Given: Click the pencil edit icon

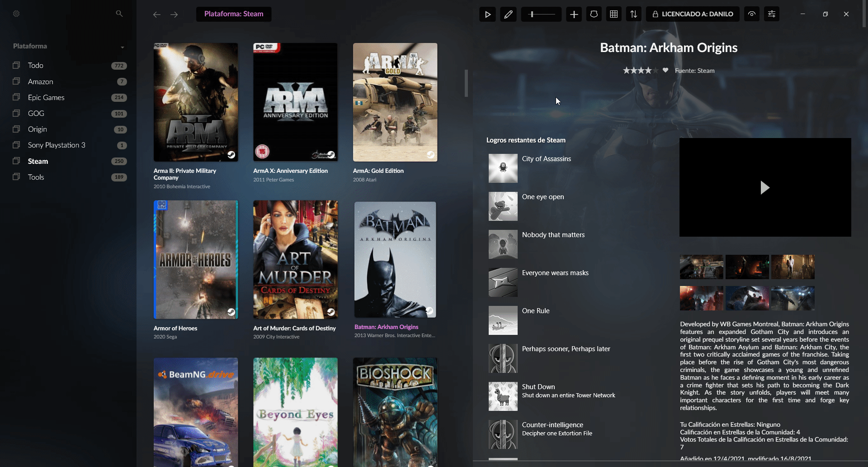Looking at the screenshot, I should (x=508, y=14).
